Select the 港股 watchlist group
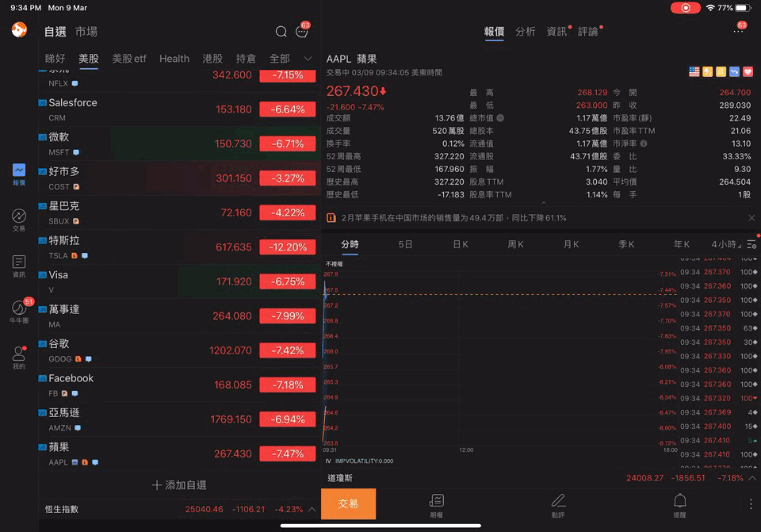 [212, 59]
